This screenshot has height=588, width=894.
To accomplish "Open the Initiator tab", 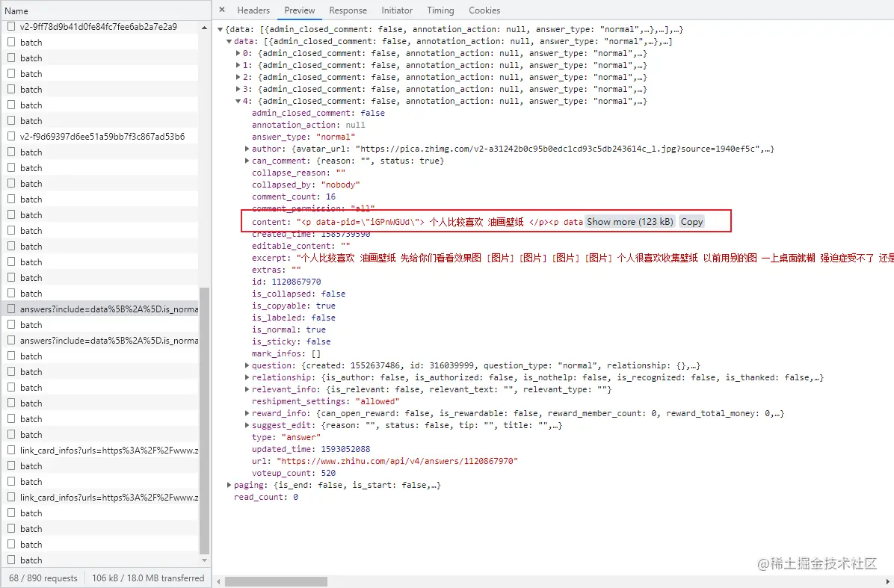I will click(x=397, y=10).
